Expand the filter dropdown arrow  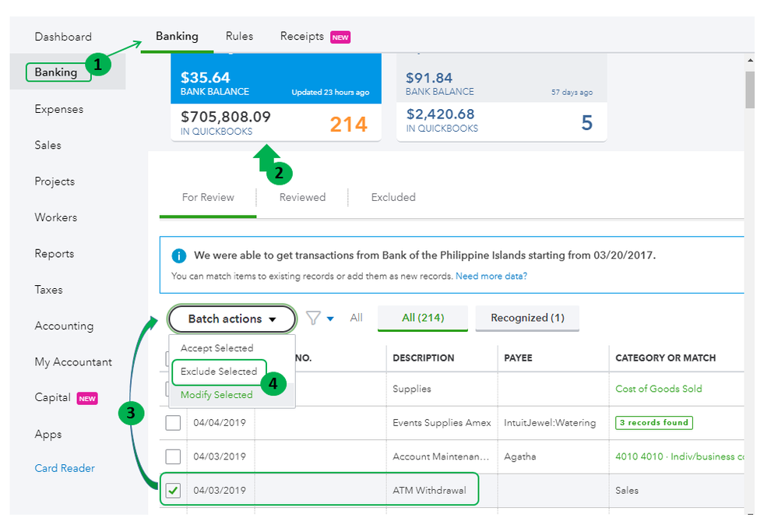(330, 319)
